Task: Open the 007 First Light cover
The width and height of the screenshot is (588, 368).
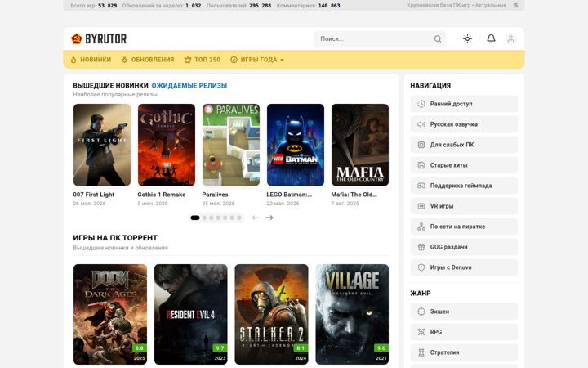Action: click(102, 145)
